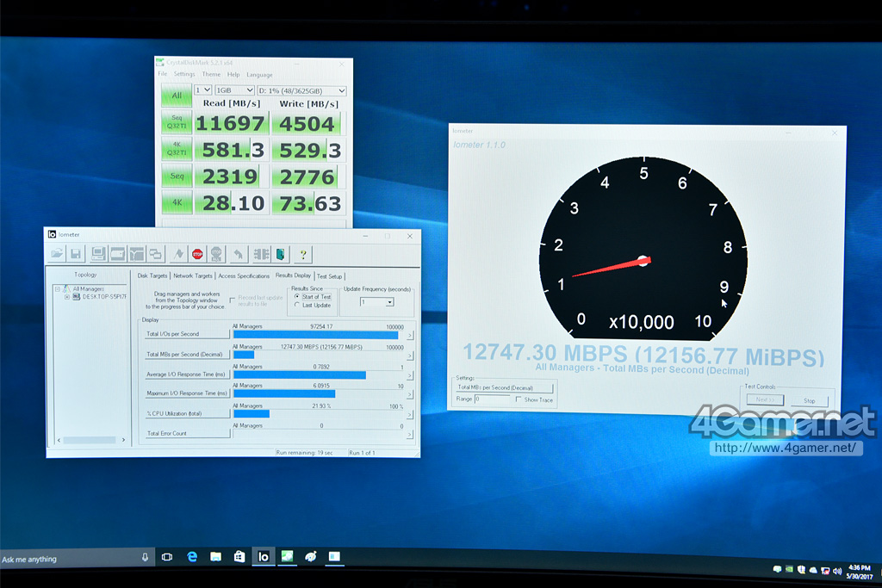The height and width of the screenshot is (588, 882).
Task: Click the Save floppy disk icon in Iometer
Action: [x=76, y=254]
